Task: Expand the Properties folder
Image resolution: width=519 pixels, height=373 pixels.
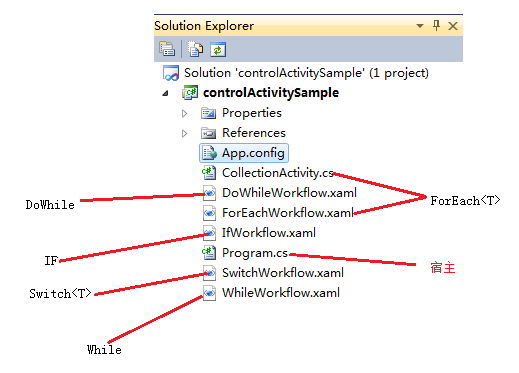Action: coord(184,113)
